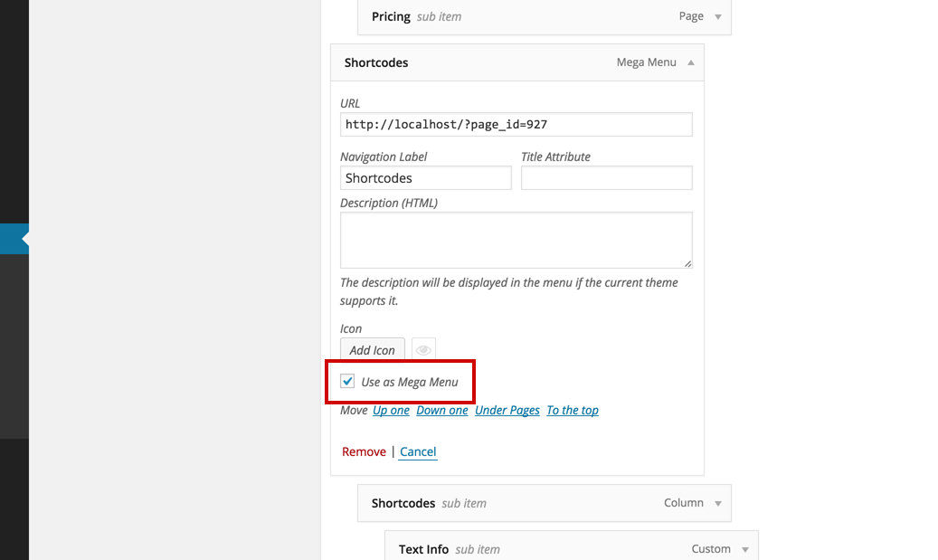
Task: Move item using Down one link
Action: click(x=442, y=411)
